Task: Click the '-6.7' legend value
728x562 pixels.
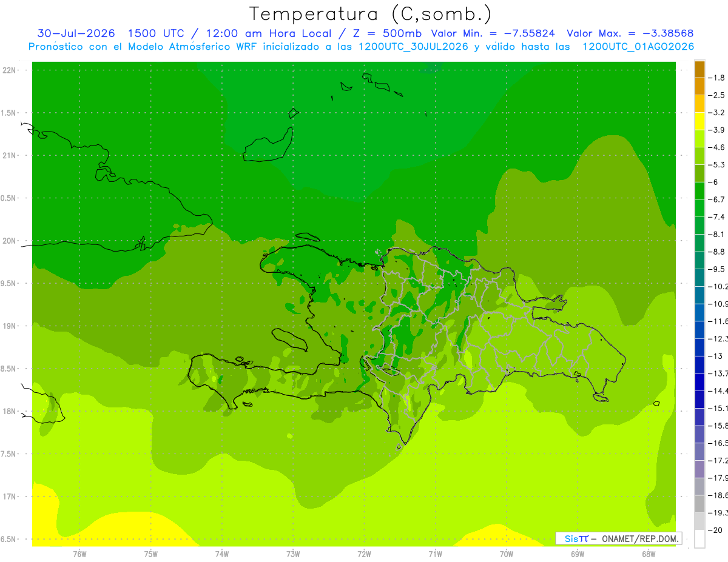Action: [x=718, y=199]
